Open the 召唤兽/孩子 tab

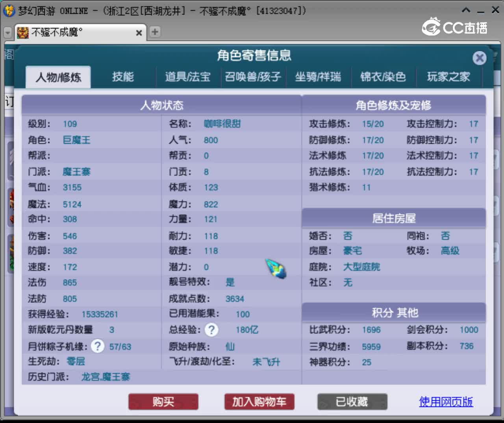coord(253,76)
